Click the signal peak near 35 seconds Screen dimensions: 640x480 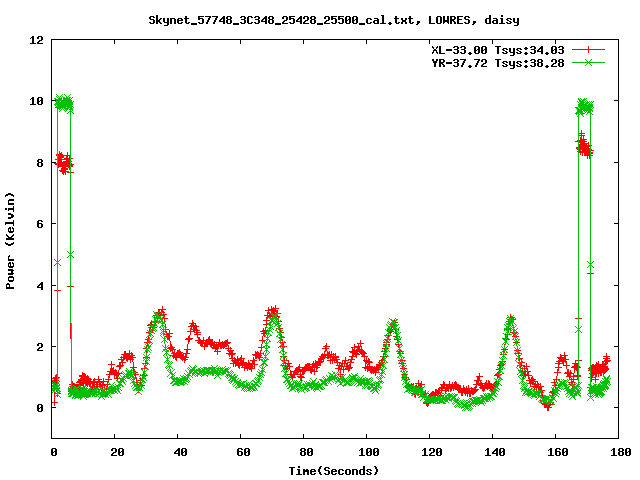(x=160, y=315)
